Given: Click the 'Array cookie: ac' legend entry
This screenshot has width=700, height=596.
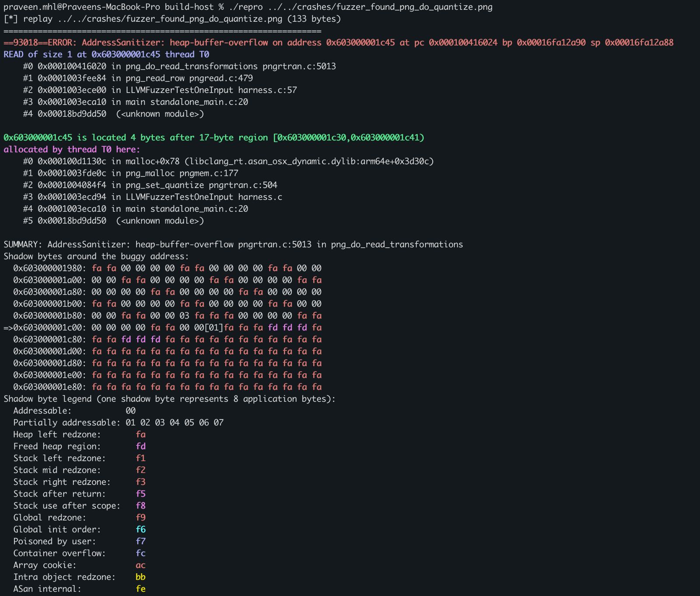Looking at the screenshot, I should [x=79, y=565].
